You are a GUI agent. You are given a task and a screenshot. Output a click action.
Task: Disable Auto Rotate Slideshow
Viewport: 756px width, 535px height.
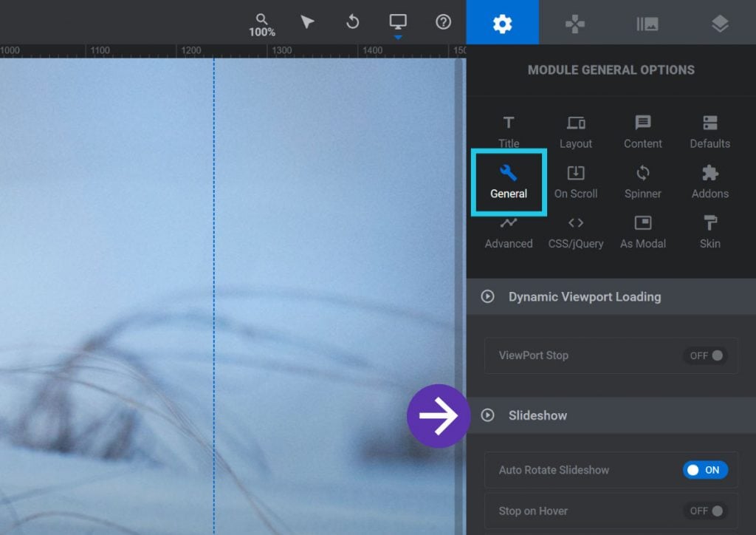point(704,470)
